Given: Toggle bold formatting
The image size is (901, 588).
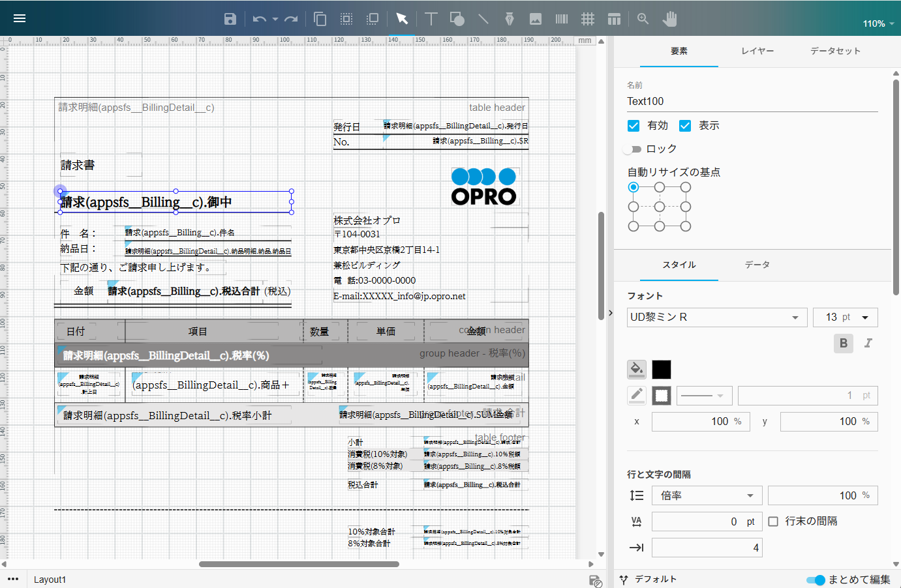Looking at the screenshot, I should click(844, 343).
